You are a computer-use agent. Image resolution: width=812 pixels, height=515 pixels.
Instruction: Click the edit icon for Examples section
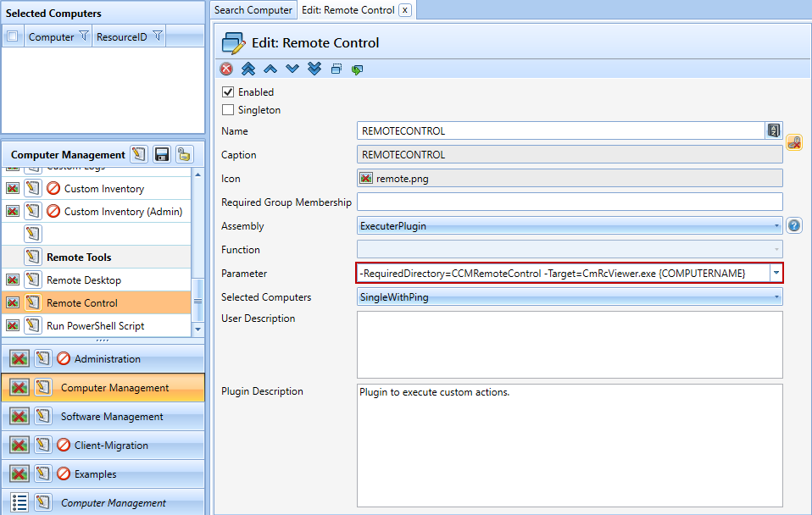pyautogui.click(x=43, y=473)
